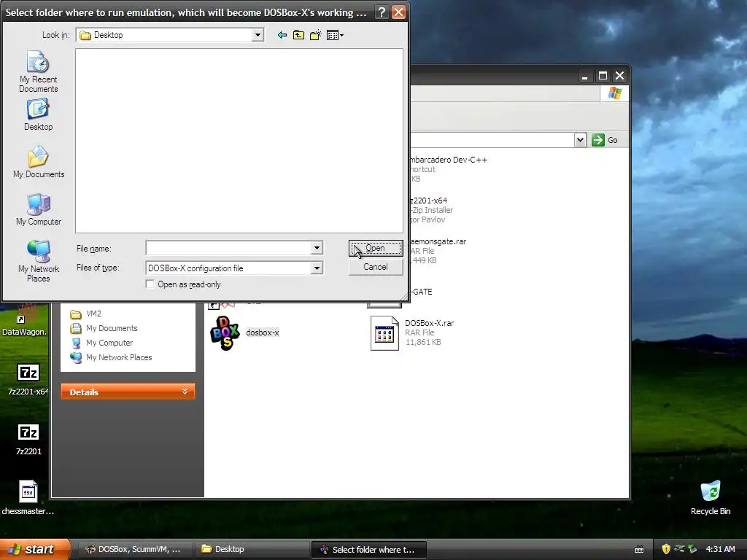This screenshot has height=560, width=747.
Task: Maximize the Explorer Desktop window
Action: point(603,76)
